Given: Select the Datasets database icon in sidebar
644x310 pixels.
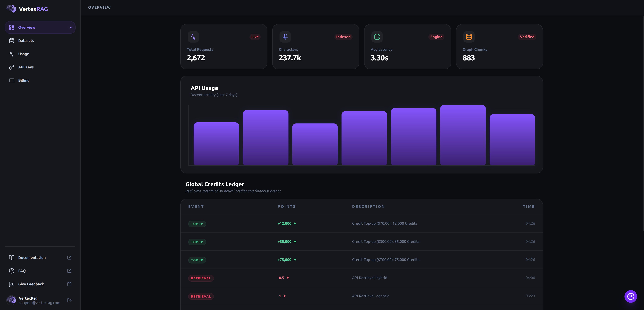Looking at the screenshot, I should pyautogui.click(x=12, y=40).
